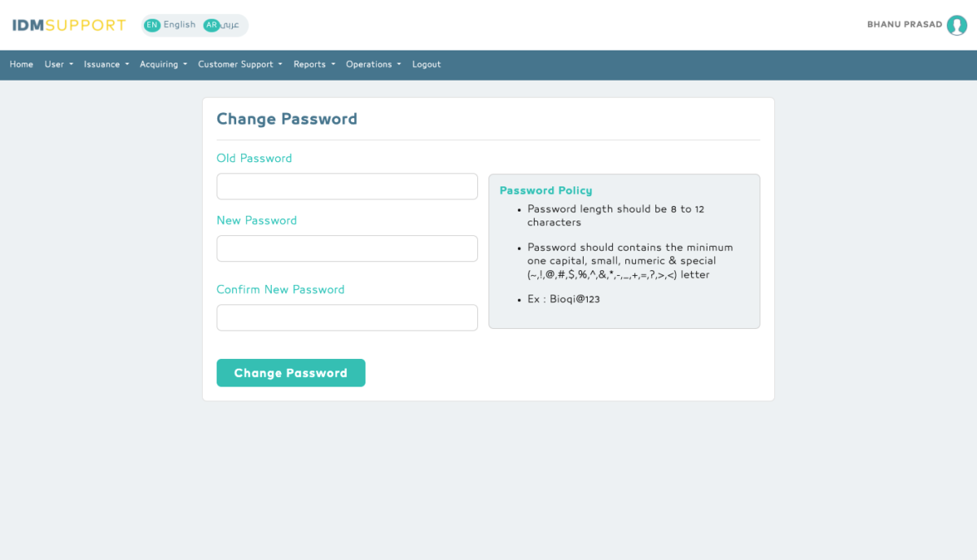
Task: Focus the New Password field
Action: pos(347,248)
